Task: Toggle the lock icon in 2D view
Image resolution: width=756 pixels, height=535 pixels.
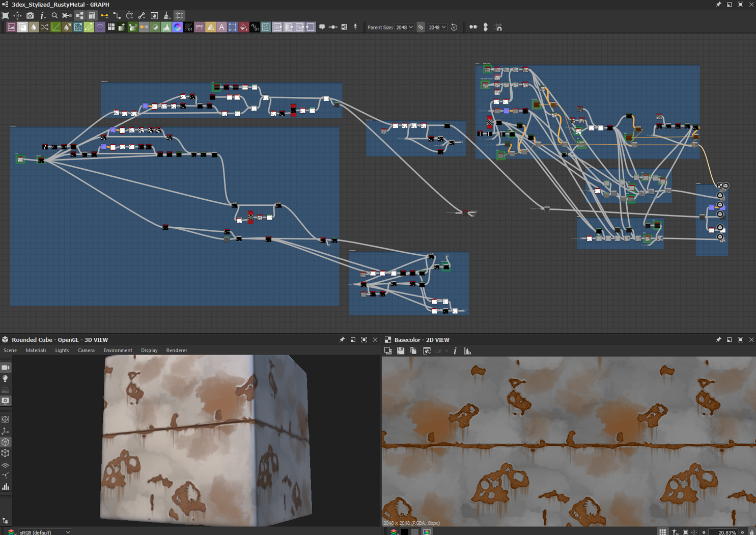Action: (x=751, y=532)
